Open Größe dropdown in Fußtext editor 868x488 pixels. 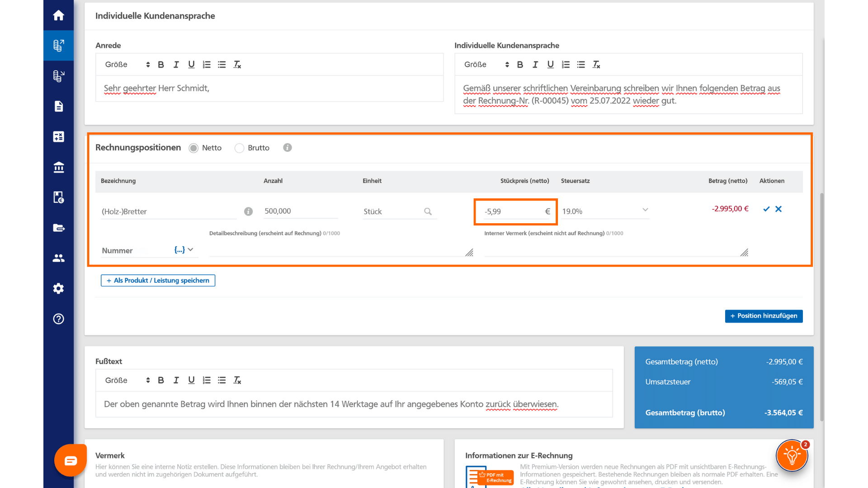tap(127, 380)
